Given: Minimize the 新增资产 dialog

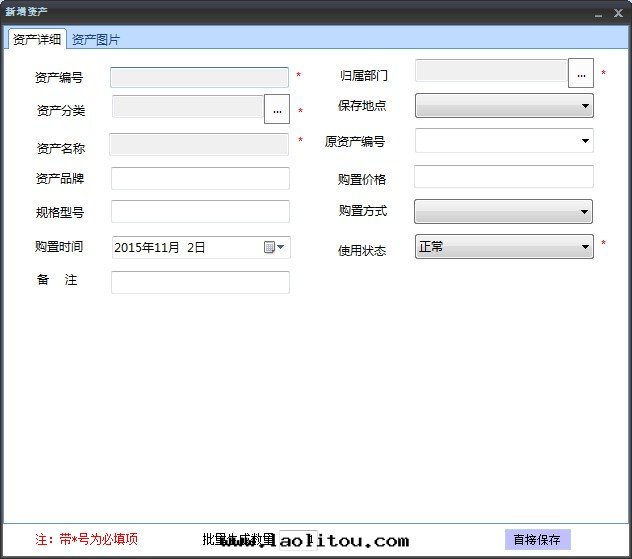Looking at the screenshot, I should 599,13.
